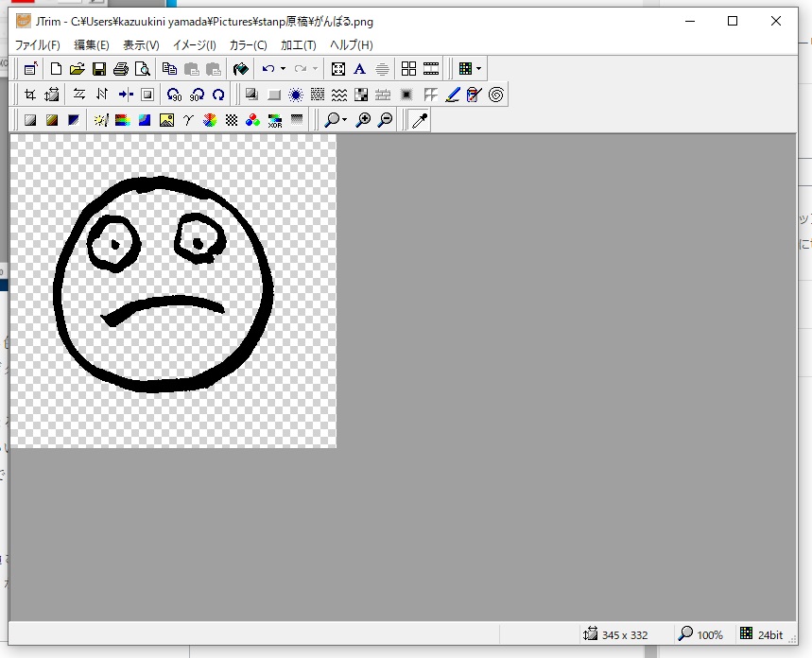
Task: Click the XOR color operation icon
Action: 275,120
